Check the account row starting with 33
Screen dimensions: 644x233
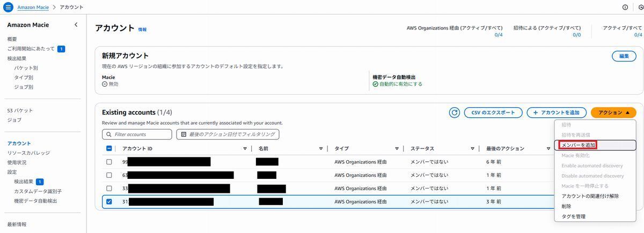tap(109, 189)
